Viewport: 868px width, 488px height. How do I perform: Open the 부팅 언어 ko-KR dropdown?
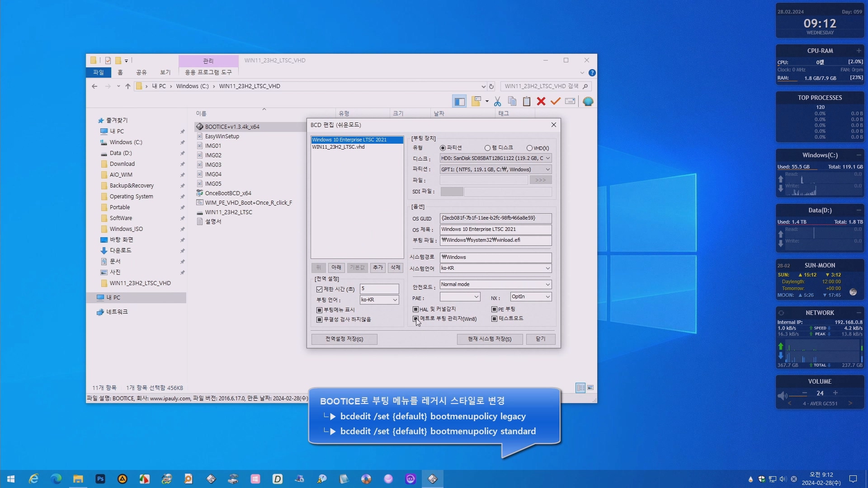(379, 300)
